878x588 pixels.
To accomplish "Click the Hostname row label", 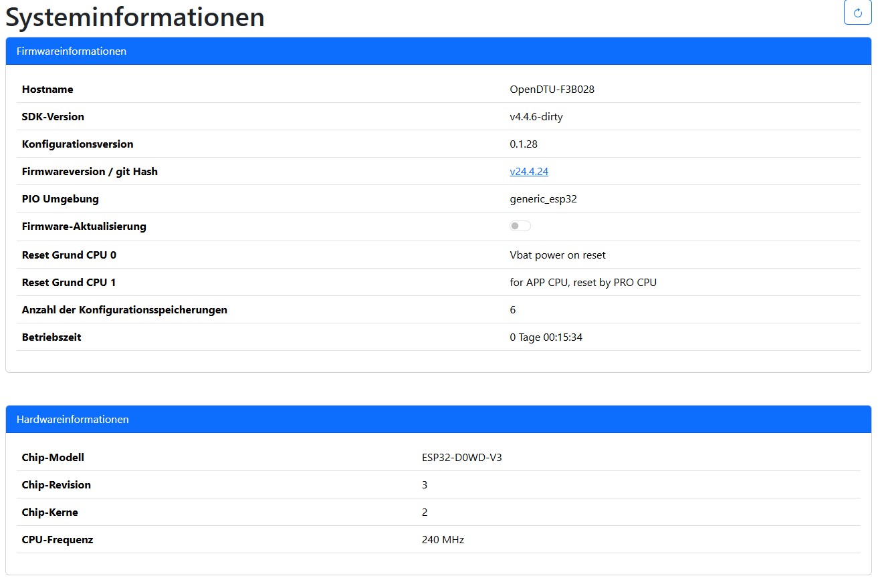I will 47,90.
